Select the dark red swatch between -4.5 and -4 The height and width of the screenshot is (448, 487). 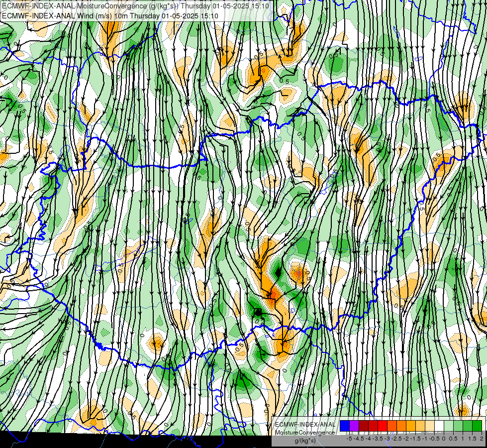tap(364, 426)
